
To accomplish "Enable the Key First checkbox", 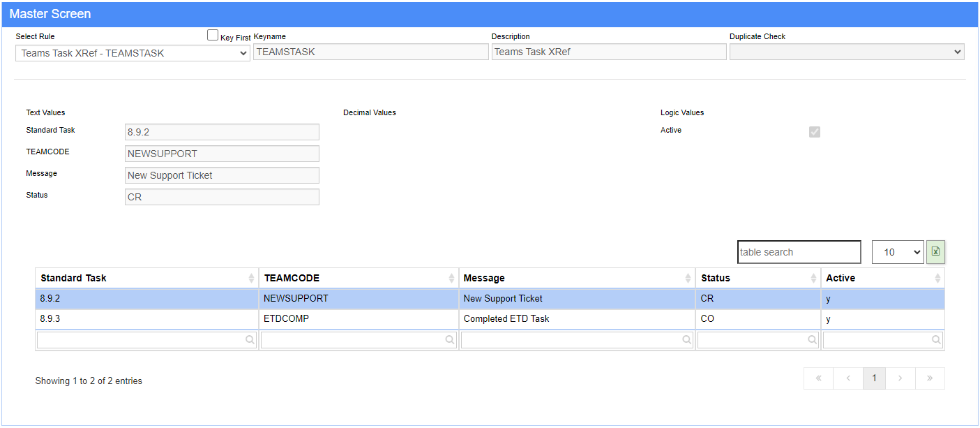I will click(213, 36).
